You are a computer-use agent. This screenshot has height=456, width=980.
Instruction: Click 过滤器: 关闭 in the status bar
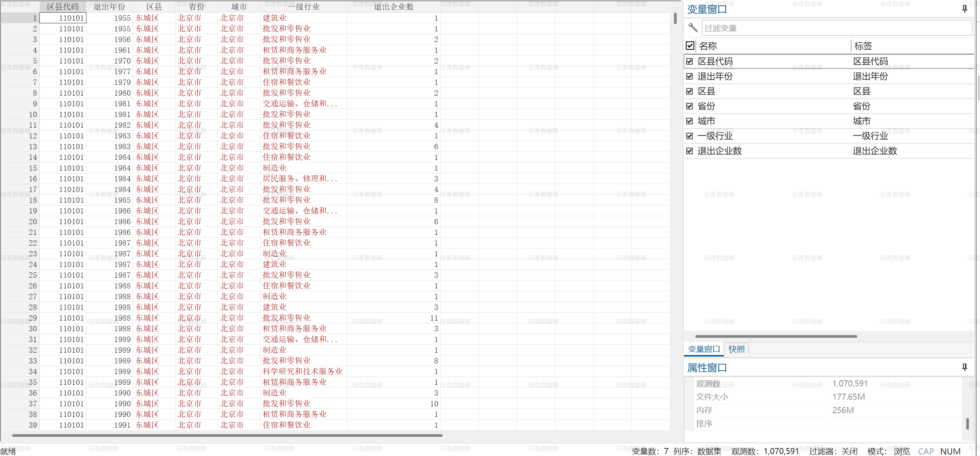coord(834,451)
